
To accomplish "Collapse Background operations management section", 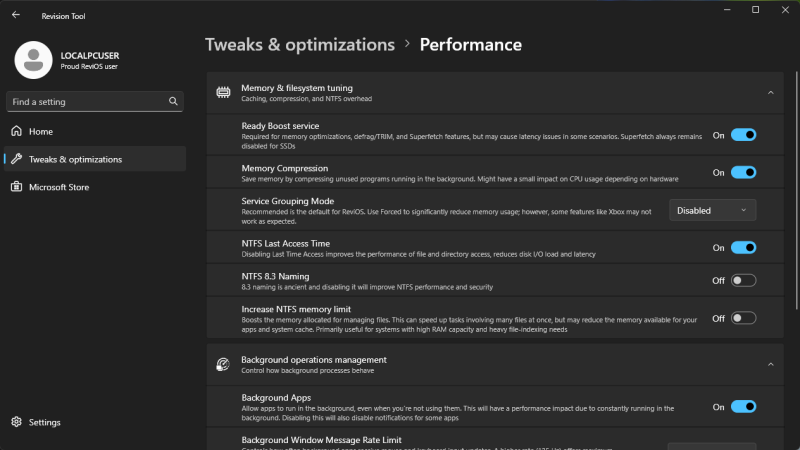I will pos(770,365).
